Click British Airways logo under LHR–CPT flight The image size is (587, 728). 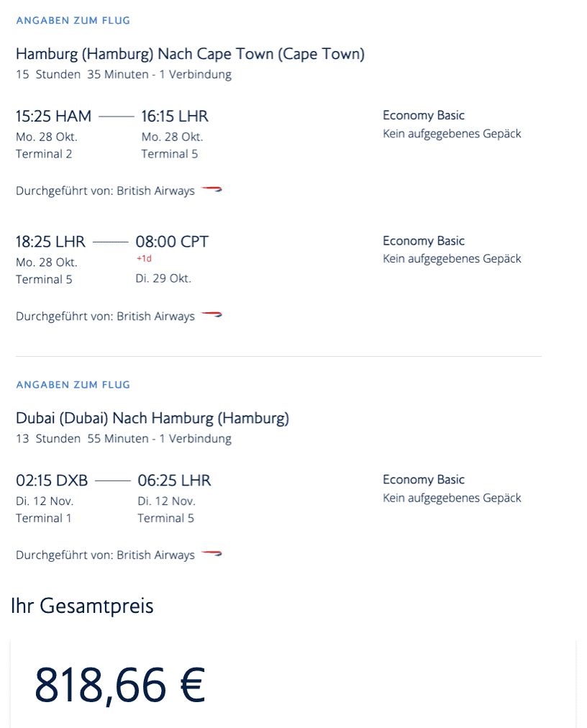[x=211, y=316]
